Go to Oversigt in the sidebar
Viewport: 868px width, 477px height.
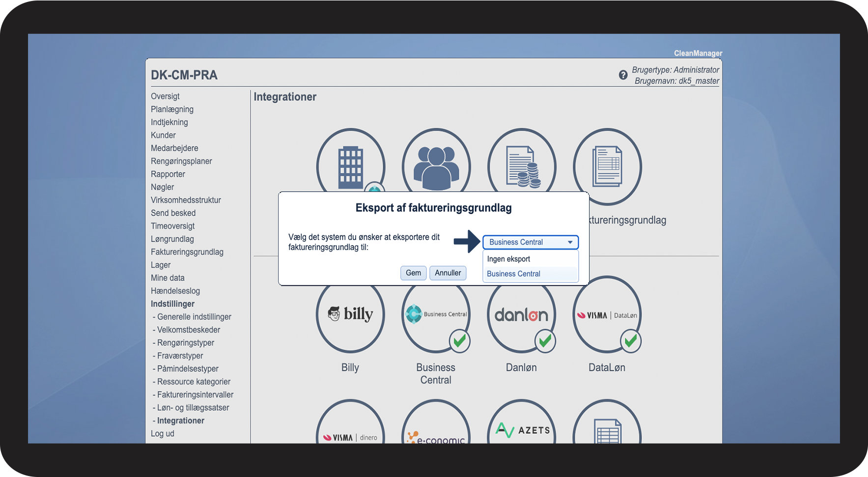tap(165, 96)
